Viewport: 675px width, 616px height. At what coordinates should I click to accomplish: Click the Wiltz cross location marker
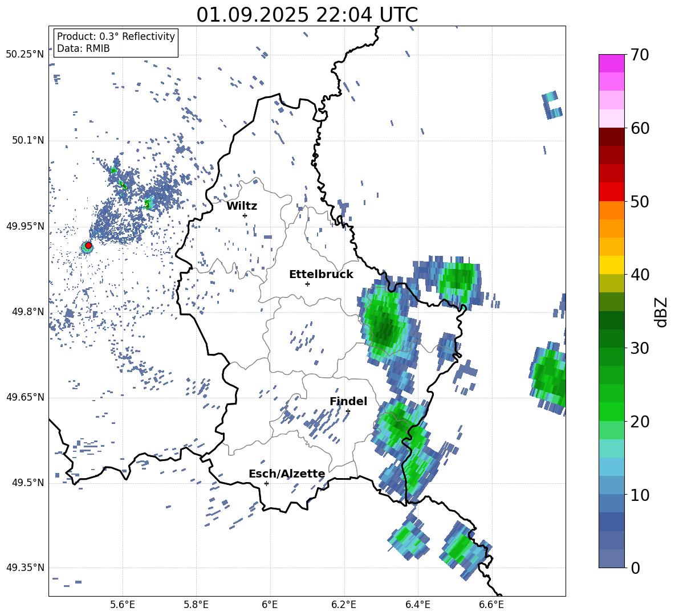pos(245,215)
